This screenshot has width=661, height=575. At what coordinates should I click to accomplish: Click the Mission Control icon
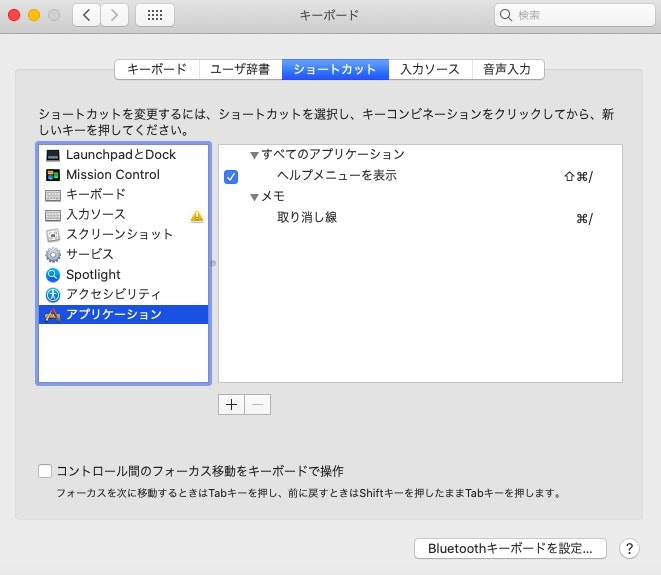(53, 175)
